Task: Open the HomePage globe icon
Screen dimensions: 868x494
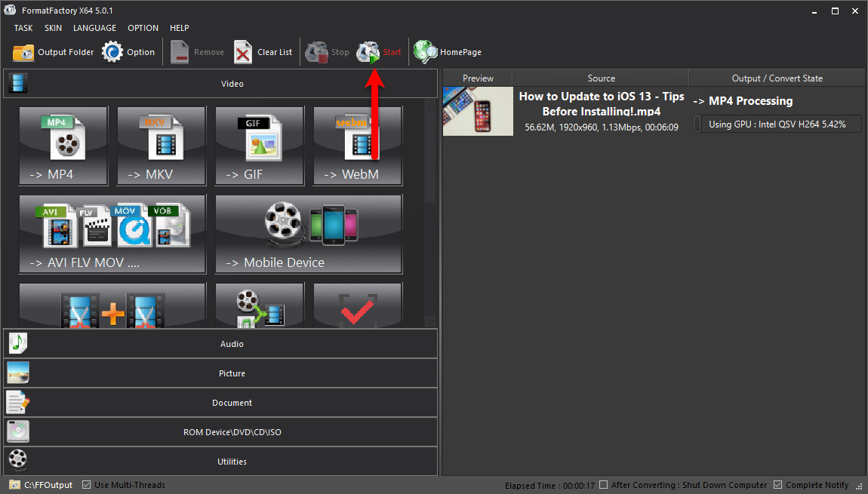Action: (x=425, y=52)
